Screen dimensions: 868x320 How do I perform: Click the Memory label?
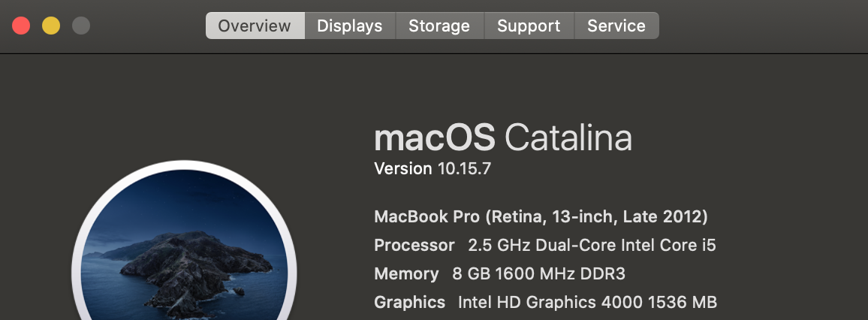pyautogui.click(x=406, y=274)
